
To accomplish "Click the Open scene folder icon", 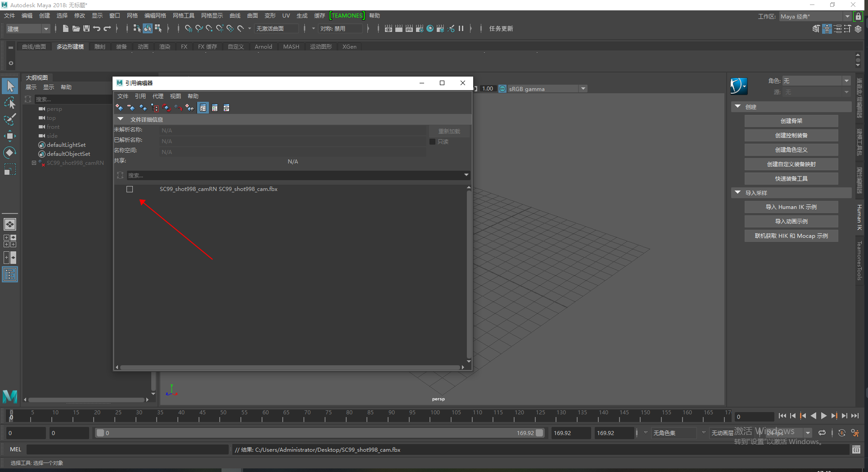I will [x=76, y=29].
